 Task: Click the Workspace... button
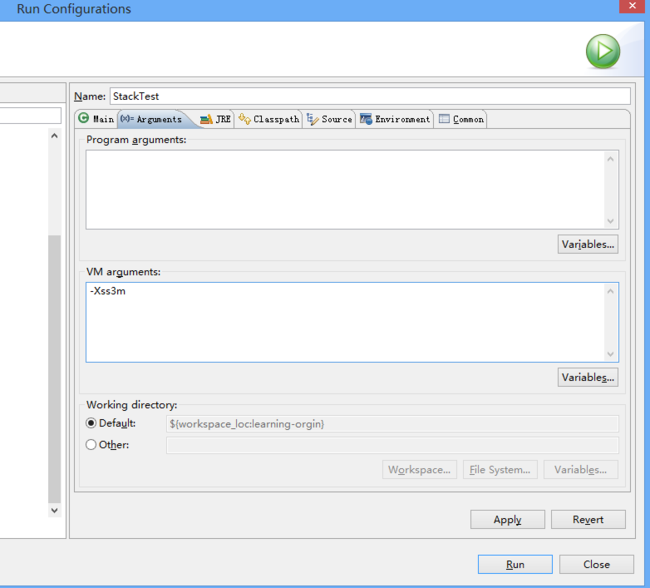pyautogui.click(x=419, y=469)
